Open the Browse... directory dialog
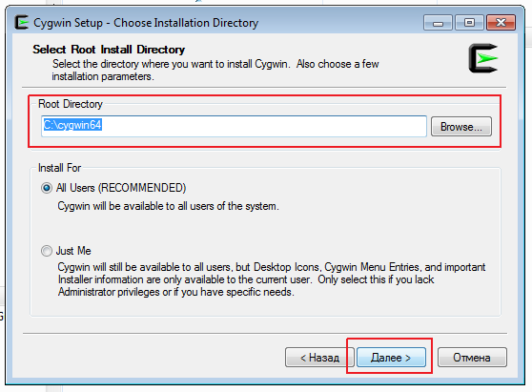This screenshot has width=532, height=392. [461, 127]
